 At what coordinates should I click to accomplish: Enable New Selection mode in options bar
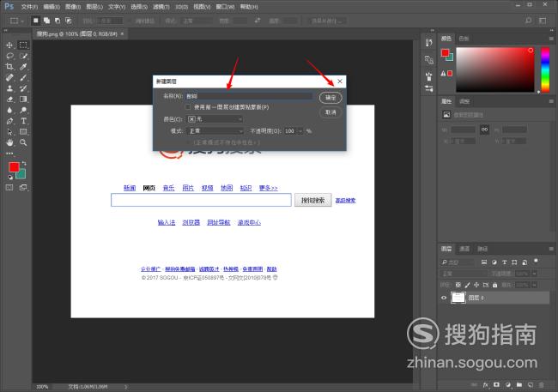(35, 21)
